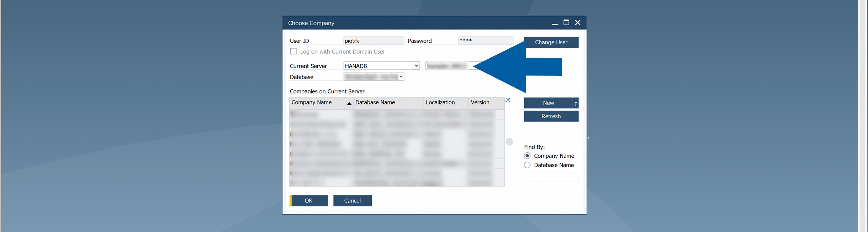Open the Database dropdown
The height and width of the screenshot is (232, 868).
coord(401,77)
